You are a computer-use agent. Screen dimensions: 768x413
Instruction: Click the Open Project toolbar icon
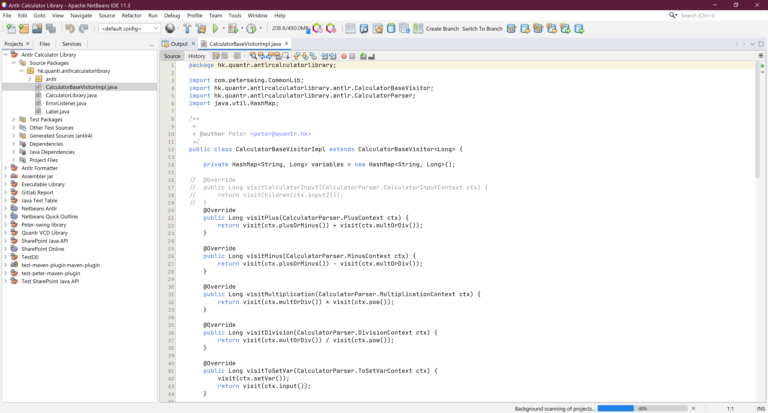[37, 28]
